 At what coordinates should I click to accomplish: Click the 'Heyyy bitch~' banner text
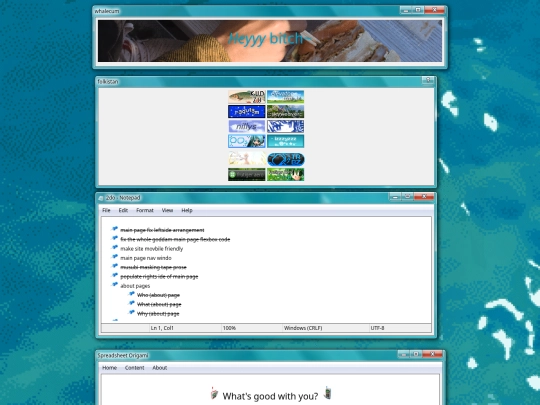[x=269, y=39]
